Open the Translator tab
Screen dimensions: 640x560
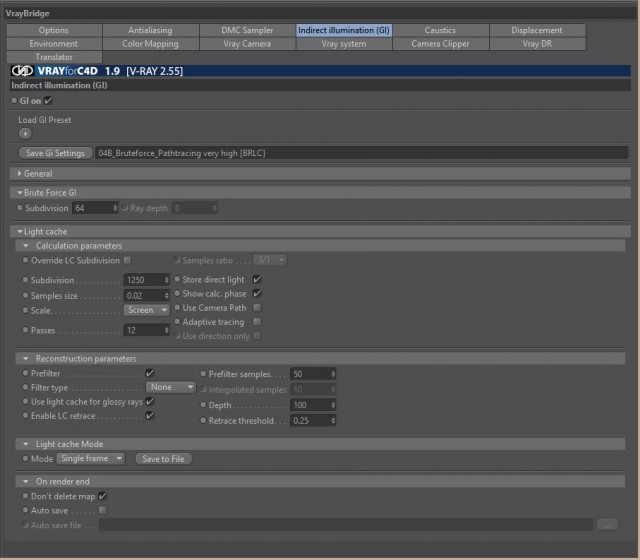pos(54,57)
